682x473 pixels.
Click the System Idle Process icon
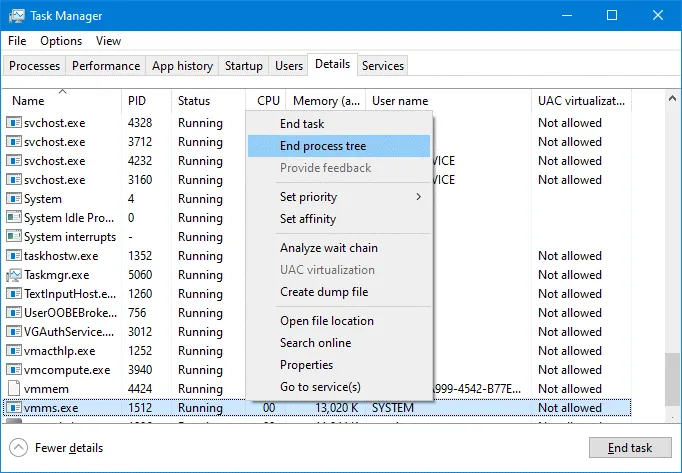click(x=14, y=218)
